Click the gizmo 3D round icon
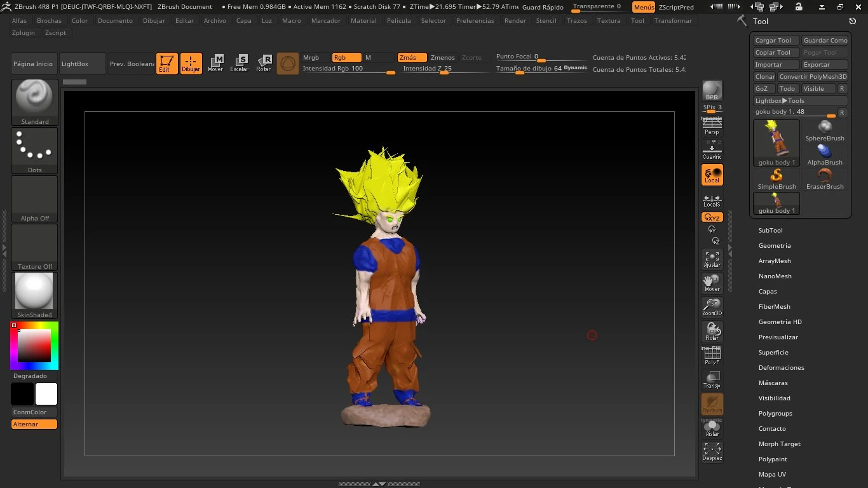The image size is (868, 488). (x=288, y=64)
